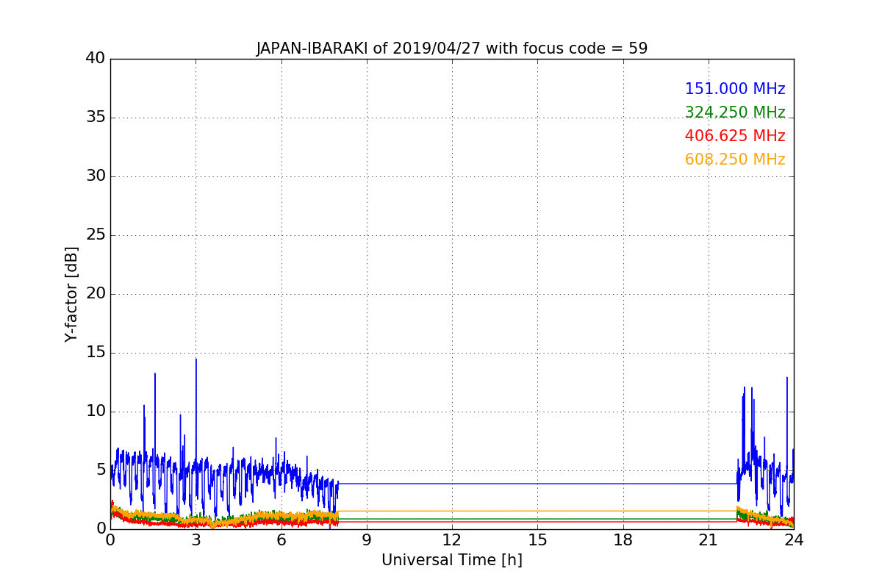This screenshot has height=588, width=882.
Task: Select the 151.000 MHz legend label
Action: pyautogui.click(x=735, y=89)
